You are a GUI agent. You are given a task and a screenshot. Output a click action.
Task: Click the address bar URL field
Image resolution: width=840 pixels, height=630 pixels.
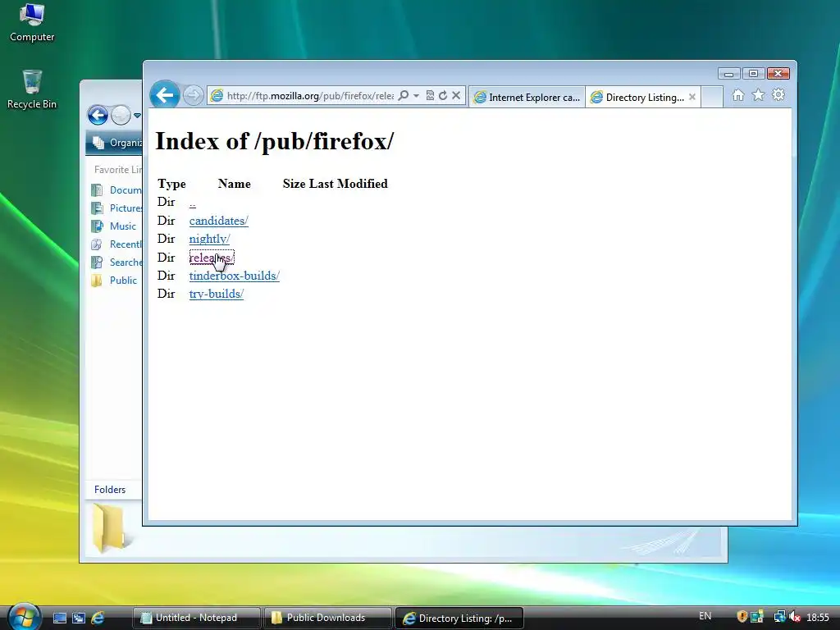pyautogui.click(x=309, y=95)
